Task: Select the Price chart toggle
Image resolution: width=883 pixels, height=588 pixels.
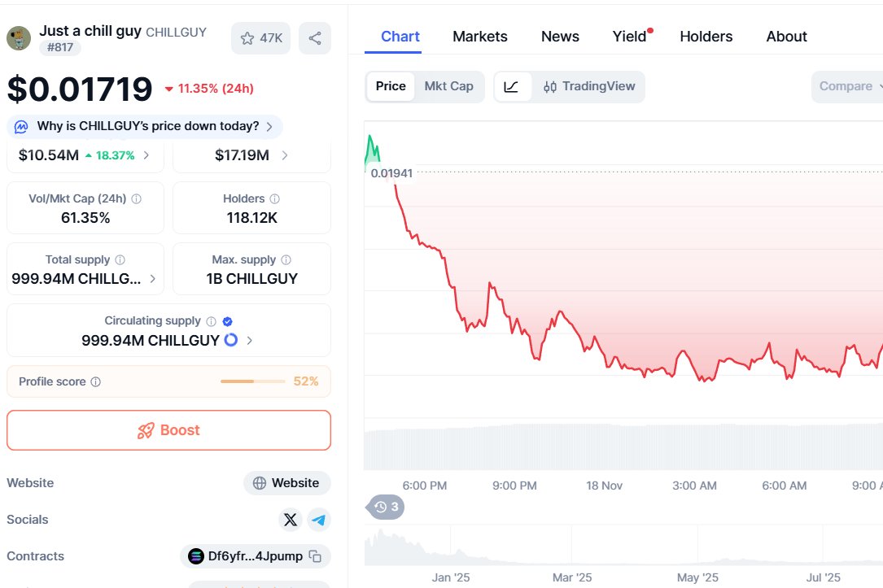Action: click(x=391, y=86)
